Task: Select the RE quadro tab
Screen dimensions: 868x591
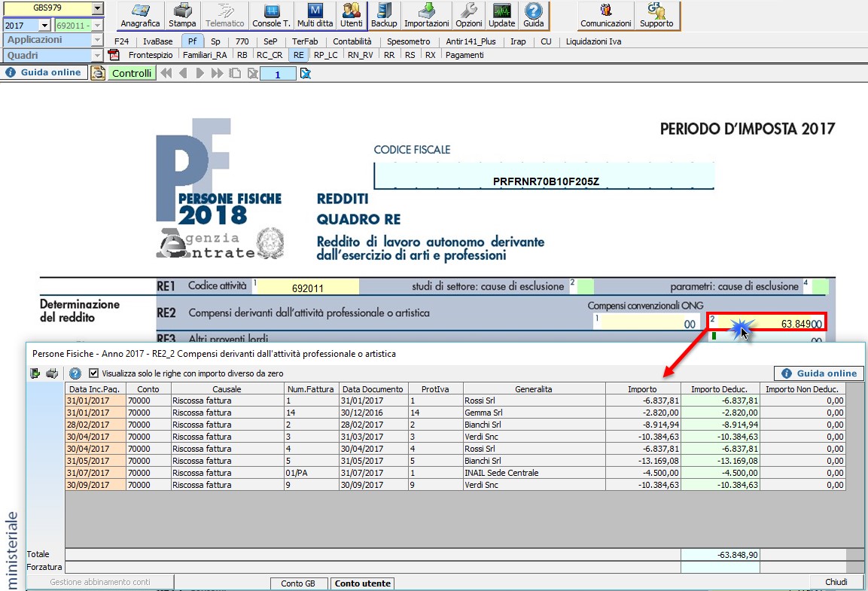Action: (x=298, y=55)
